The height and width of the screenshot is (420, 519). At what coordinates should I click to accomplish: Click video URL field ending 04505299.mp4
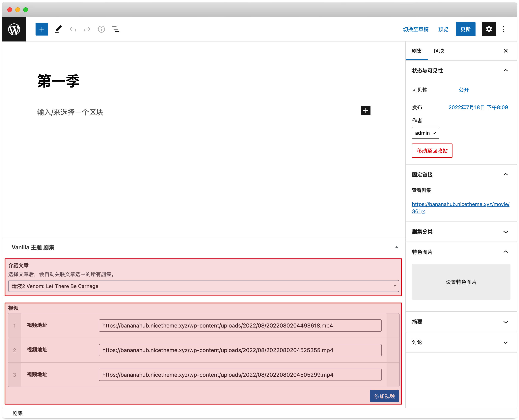click(240, 375)
